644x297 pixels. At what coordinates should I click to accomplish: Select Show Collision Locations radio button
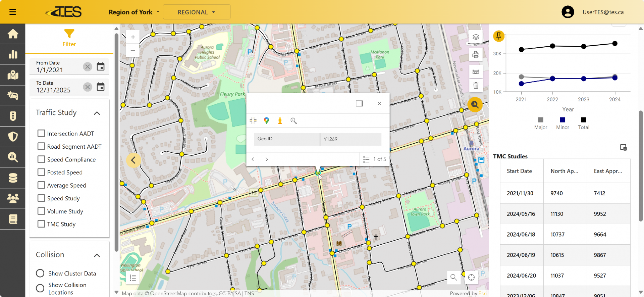coord(40,288)
